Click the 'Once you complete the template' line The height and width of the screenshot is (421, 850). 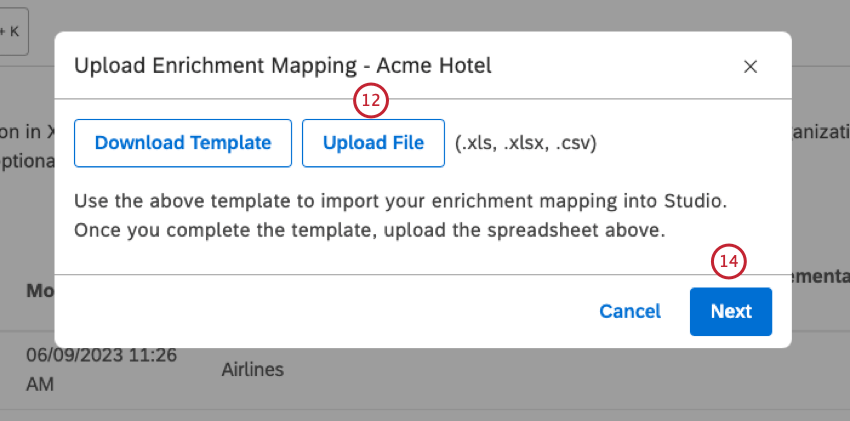(x=370, y=227)
